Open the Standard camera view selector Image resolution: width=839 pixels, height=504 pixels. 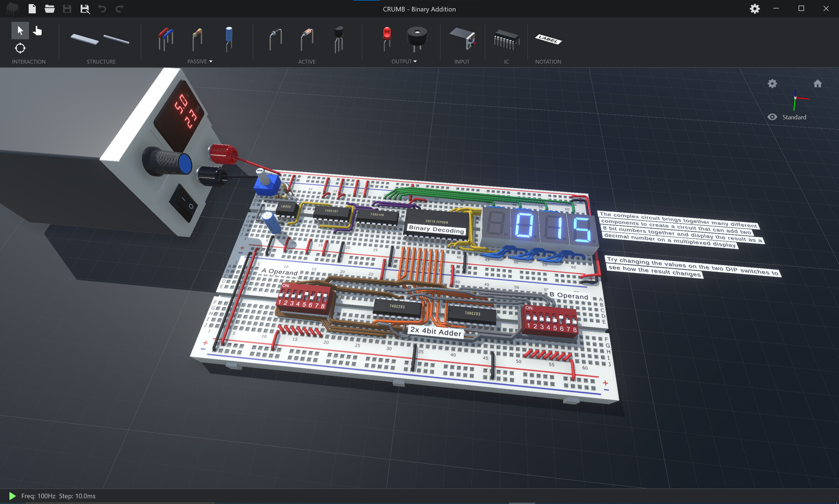pos(794,117)
